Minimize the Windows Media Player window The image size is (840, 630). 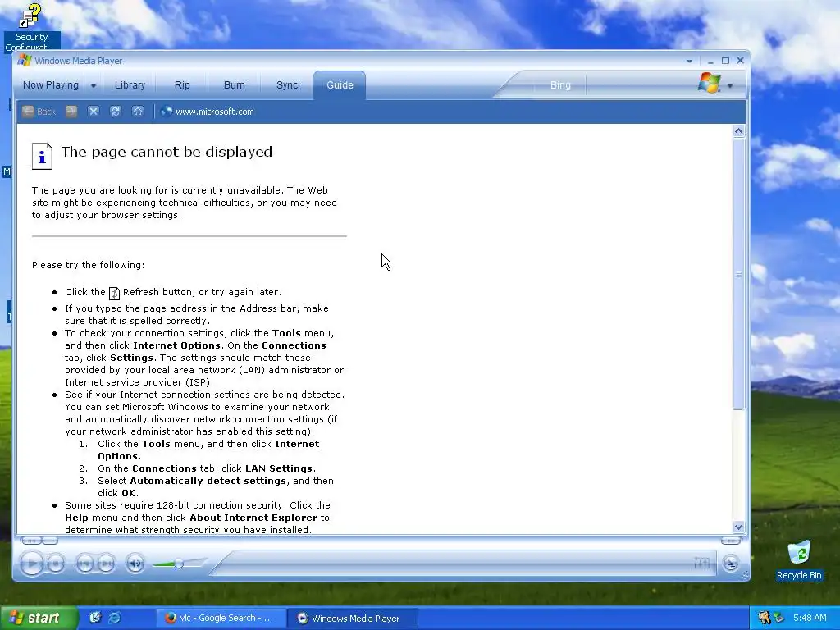710,61
